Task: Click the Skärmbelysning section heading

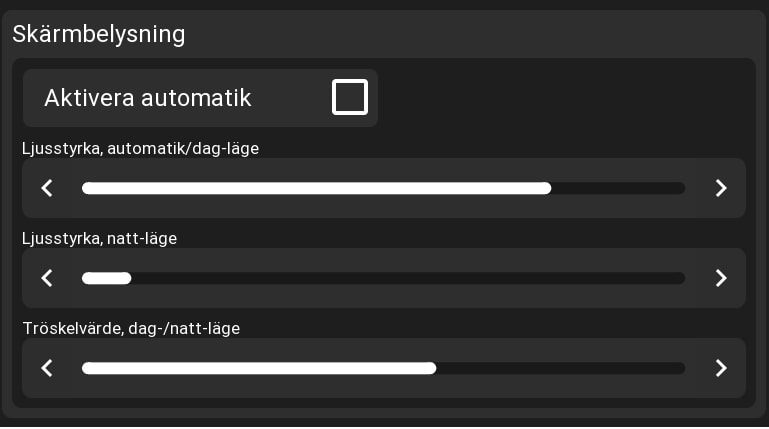Action: pos(99,33)
